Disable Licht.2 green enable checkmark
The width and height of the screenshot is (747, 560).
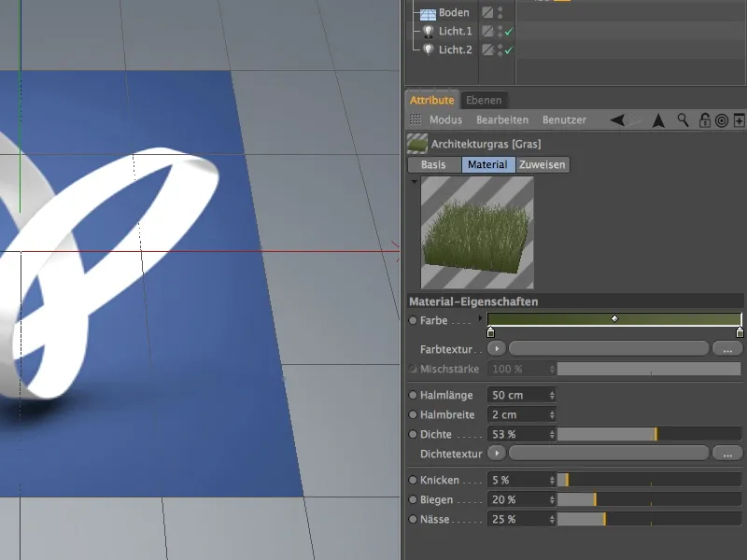(x=509, y=49)
